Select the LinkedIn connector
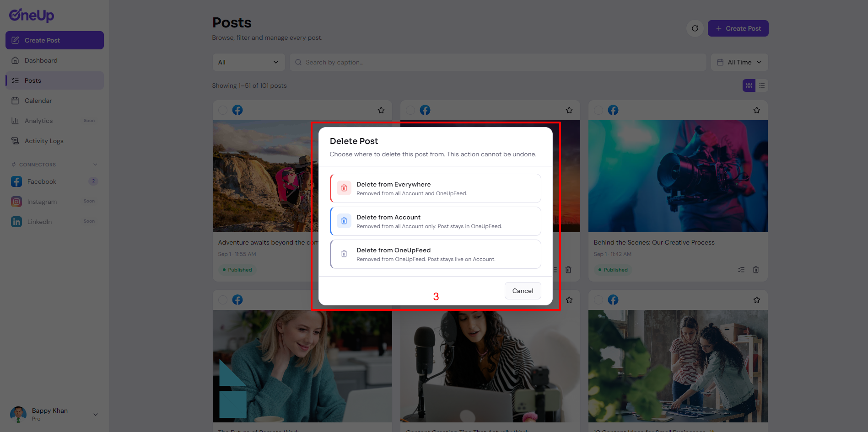Screen dimensions: 868x432 [54, 222]
